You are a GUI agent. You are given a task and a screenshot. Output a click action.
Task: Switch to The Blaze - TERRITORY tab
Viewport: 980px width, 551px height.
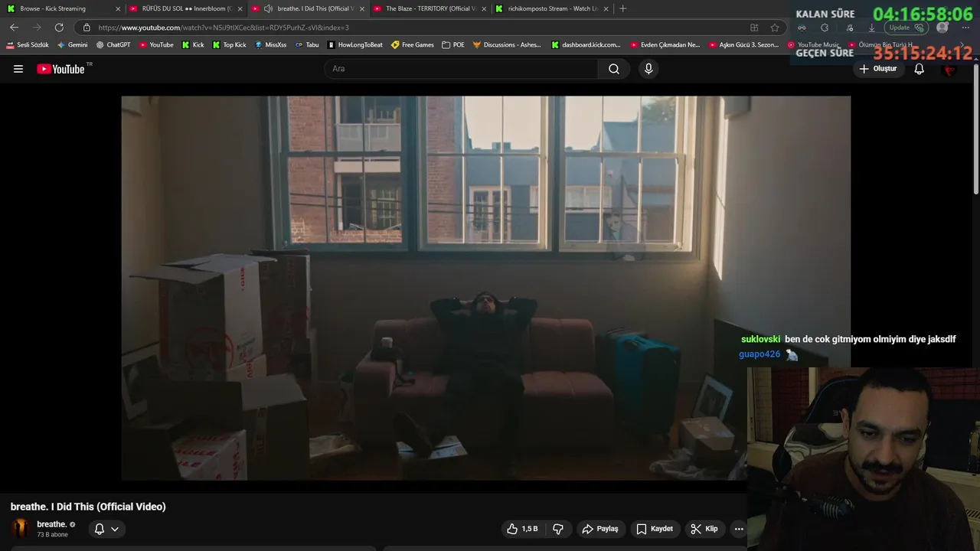[430, 8]
